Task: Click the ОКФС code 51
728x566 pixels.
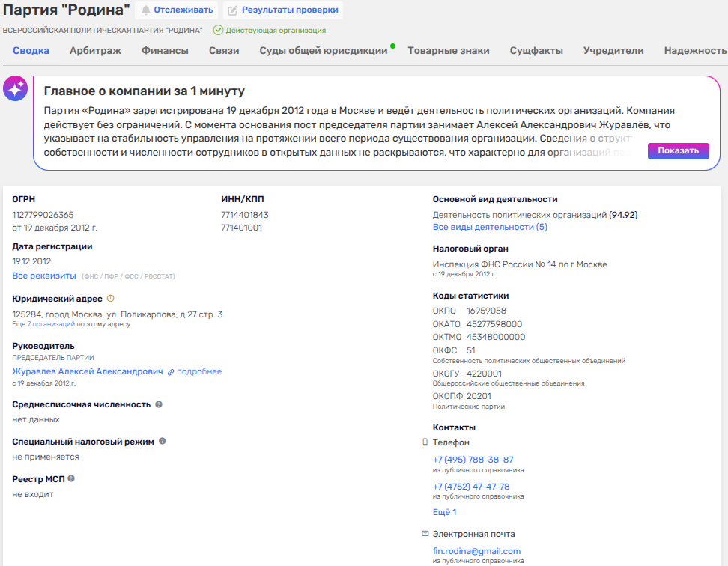Action: [471, 350]
